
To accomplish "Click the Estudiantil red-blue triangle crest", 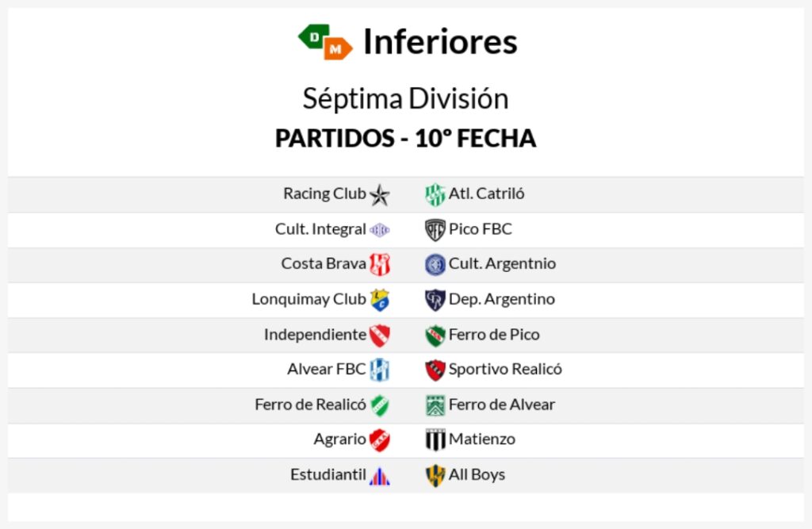I will point(380,477).
